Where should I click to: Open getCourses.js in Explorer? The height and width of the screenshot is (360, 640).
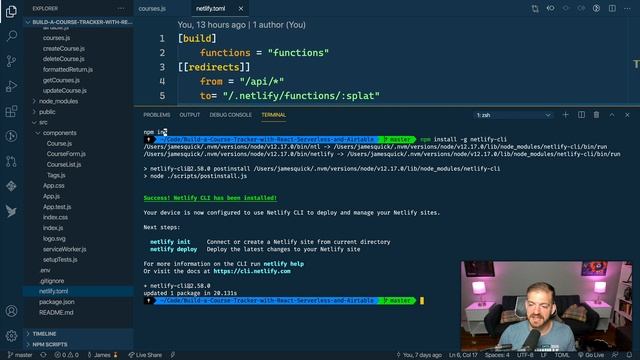(x=61, y=80)
